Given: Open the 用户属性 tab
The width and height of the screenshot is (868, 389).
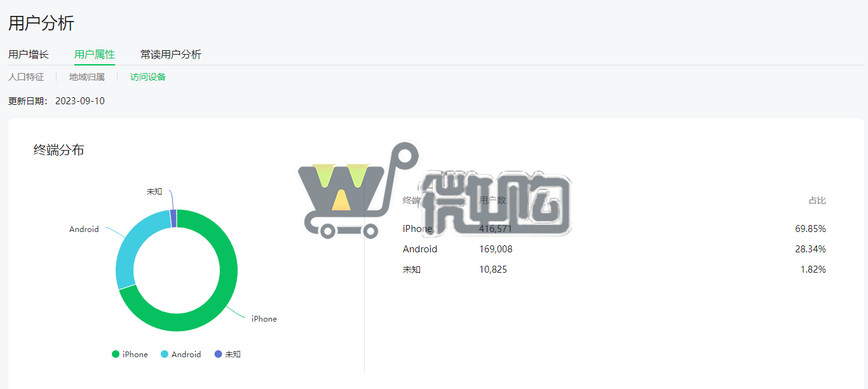Looking at the screenshot, I should click(x=95, y=55).
